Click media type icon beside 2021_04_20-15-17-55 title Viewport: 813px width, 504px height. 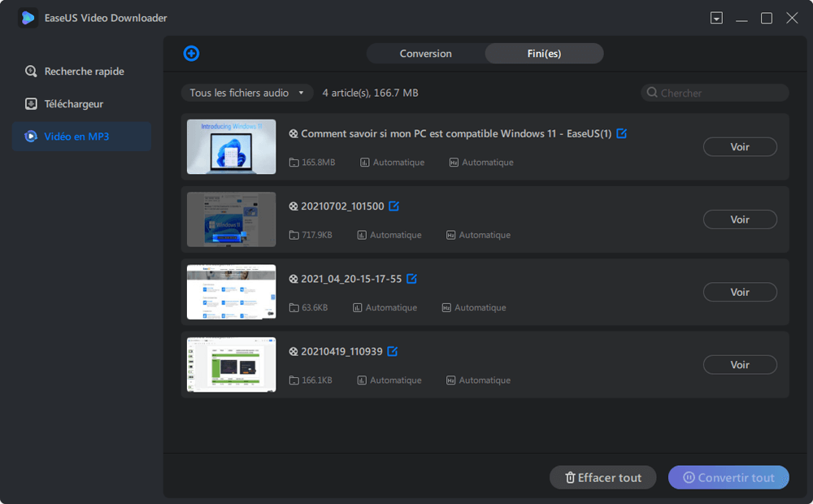(x=293, y=279)
